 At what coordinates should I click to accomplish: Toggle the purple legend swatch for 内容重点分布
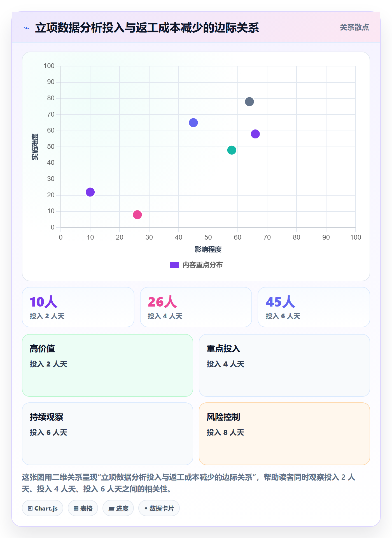[x=174, y=265]
